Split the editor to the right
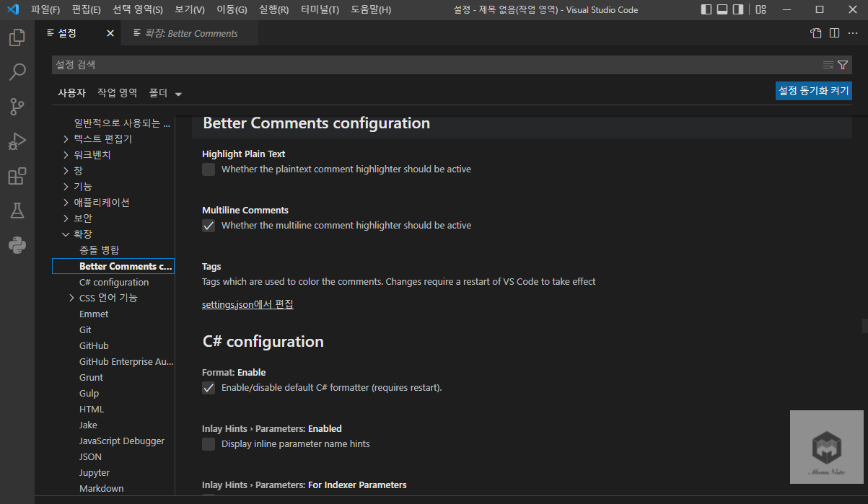The width and height of the screenshot is (868, 504). tap(834, 33)
